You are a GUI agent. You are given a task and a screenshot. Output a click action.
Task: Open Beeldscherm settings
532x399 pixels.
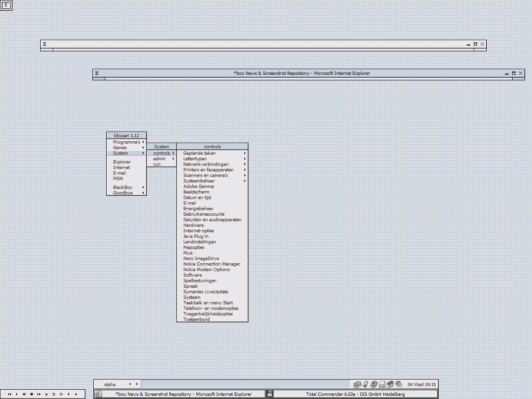tap(212, 192)
